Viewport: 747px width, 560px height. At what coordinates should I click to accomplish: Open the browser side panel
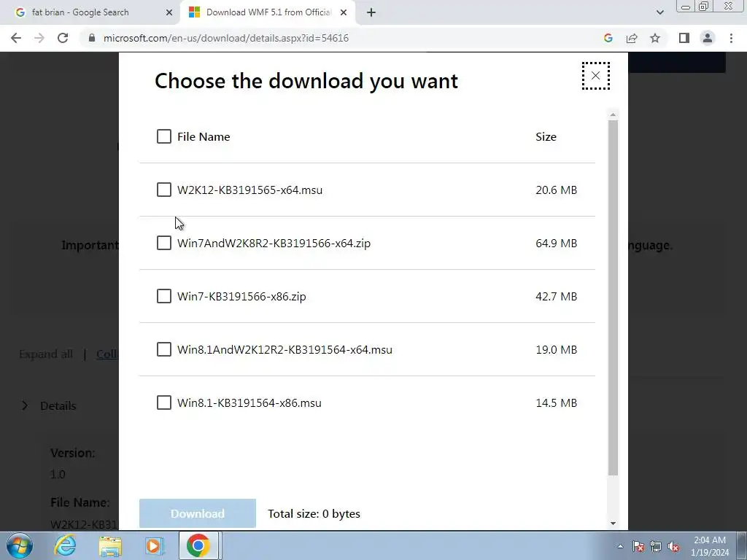(684, 38)
